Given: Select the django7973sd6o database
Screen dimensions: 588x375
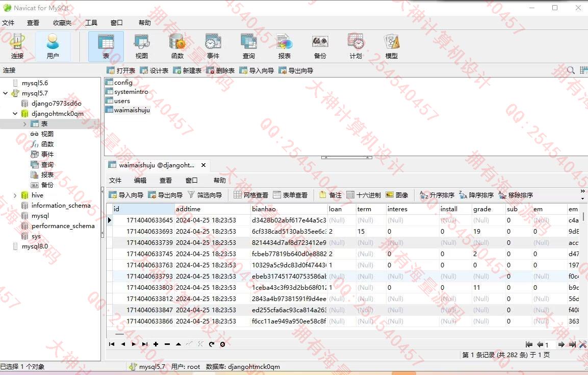Looking at the screenshot, I should pyautogui.click(x=56, y=104).
